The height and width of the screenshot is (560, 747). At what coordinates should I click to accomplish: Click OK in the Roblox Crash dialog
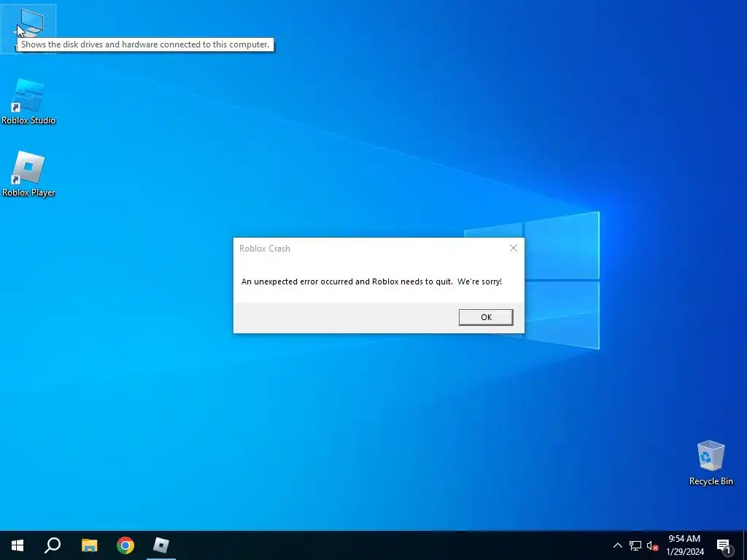485,317
